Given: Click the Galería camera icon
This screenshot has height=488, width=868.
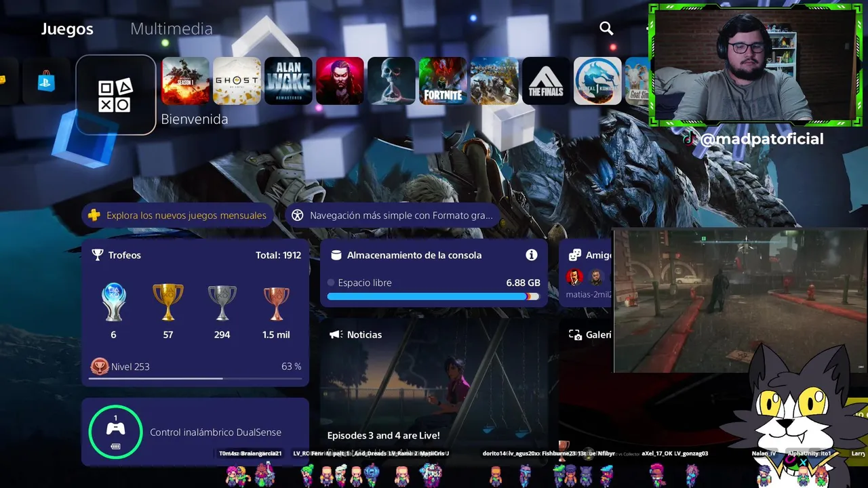Looking at the screenshot, I should 575,335.
